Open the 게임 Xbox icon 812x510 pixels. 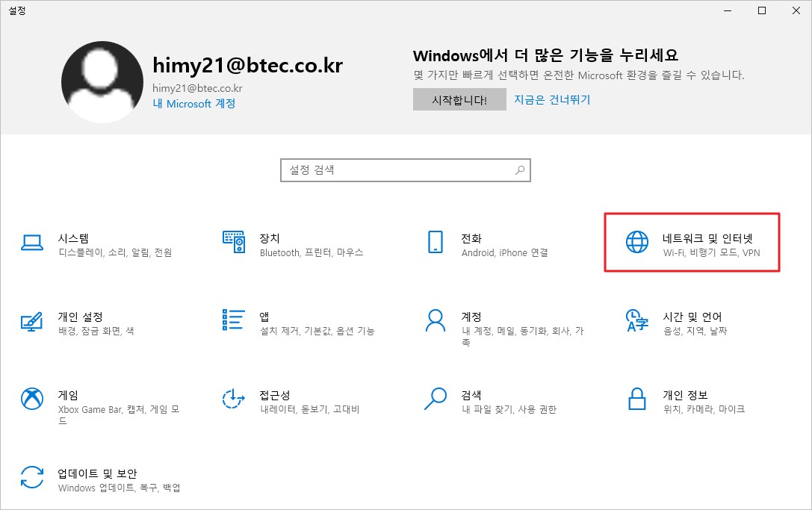[x=32, y=399]
